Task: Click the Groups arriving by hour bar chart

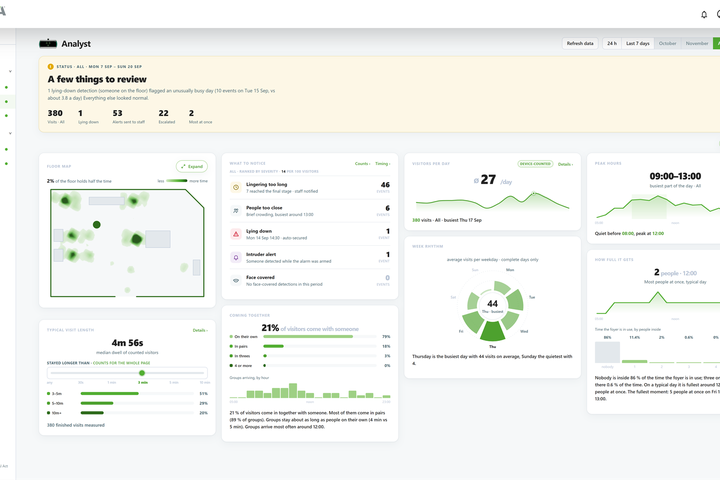Action: 310,390
